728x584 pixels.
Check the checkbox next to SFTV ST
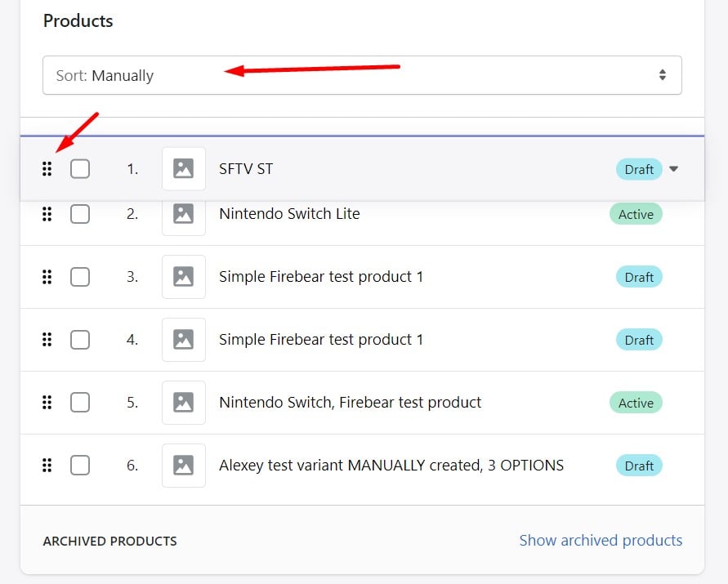[x=79, y=169]
